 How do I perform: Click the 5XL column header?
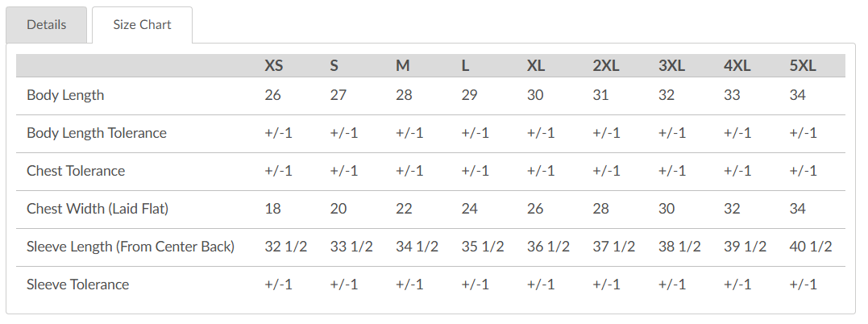[803, 66]
